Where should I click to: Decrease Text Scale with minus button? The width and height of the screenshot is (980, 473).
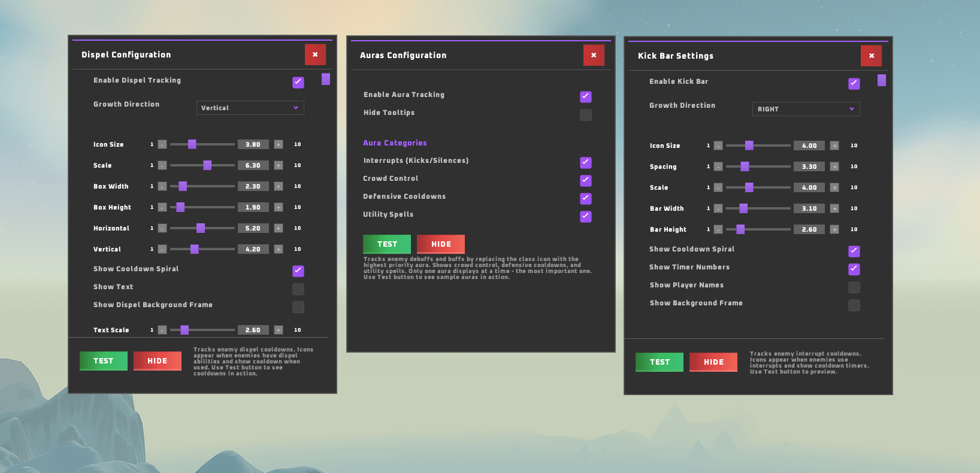(x=162, y=330)
